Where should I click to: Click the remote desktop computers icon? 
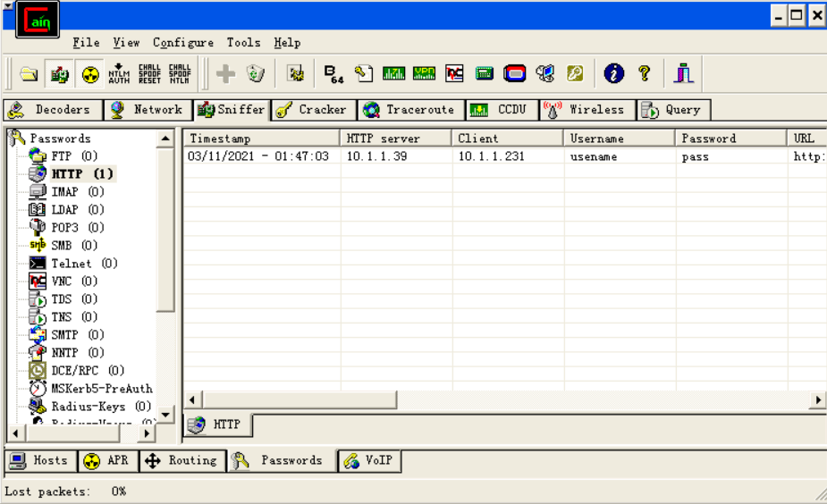pos(544,73)
